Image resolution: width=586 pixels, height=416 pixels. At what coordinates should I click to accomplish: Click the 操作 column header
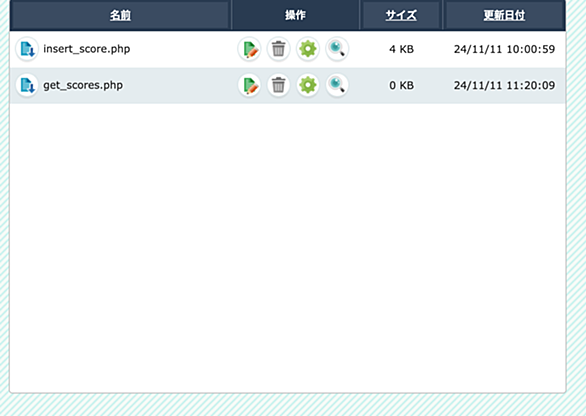[295, 15]
